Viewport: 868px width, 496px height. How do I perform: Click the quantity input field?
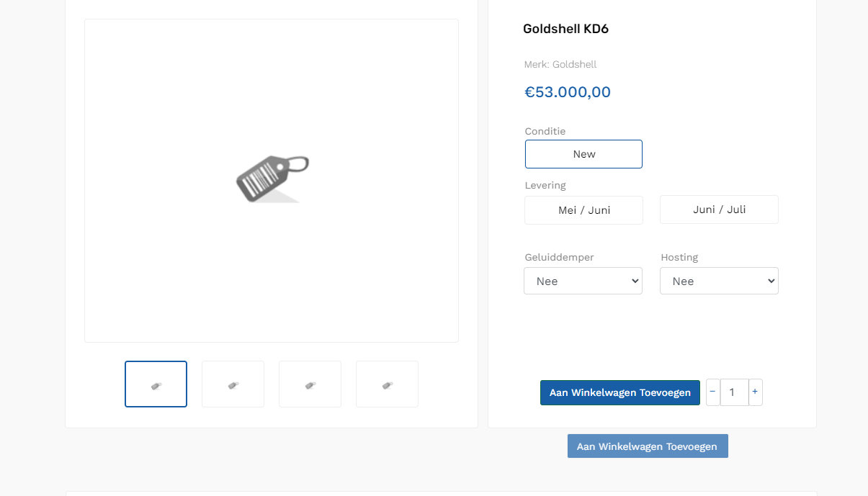733,392
